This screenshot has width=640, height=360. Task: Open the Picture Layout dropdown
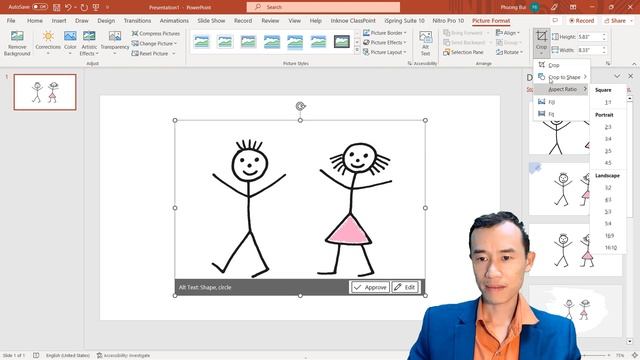tap(384, 52)
